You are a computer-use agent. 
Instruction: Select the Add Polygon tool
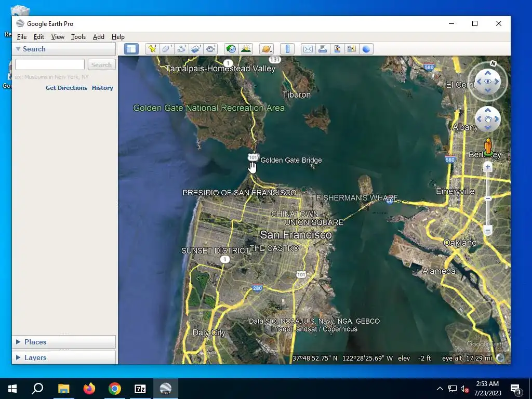167,49
